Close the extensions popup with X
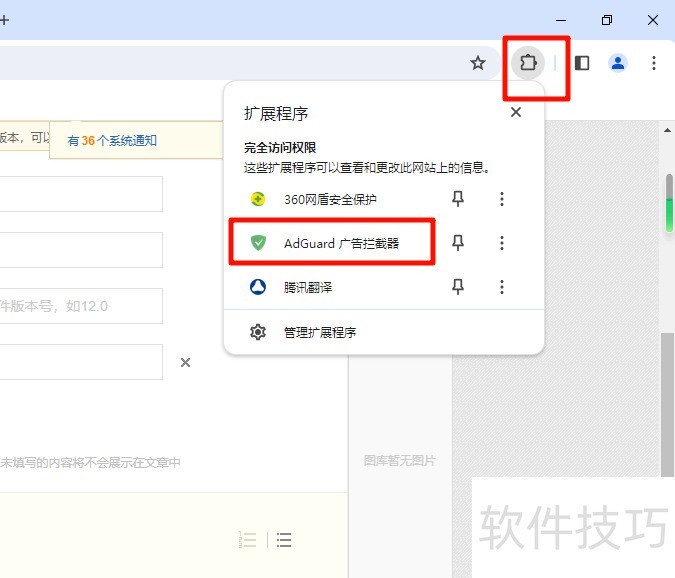 [x=516, y=112]
